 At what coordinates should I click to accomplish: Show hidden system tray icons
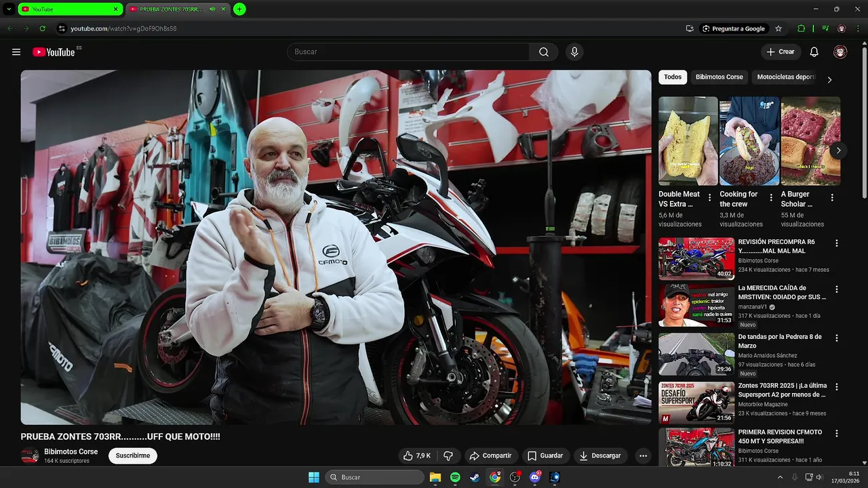click(x=780, y=477)
